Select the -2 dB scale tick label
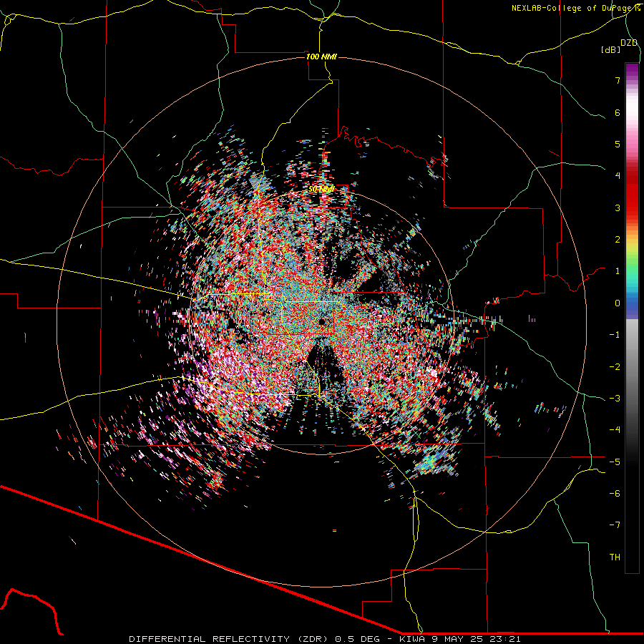Viewport: 644px width, 644px height. point(615,367)
